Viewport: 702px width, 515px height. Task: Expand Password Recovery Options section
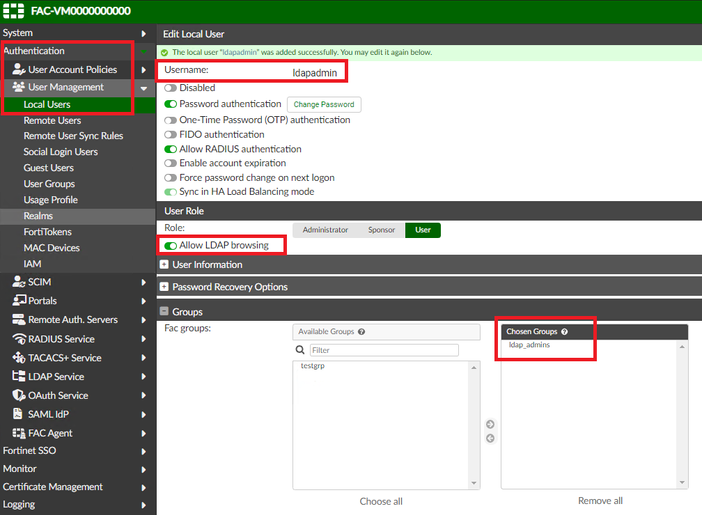[164, 287]
